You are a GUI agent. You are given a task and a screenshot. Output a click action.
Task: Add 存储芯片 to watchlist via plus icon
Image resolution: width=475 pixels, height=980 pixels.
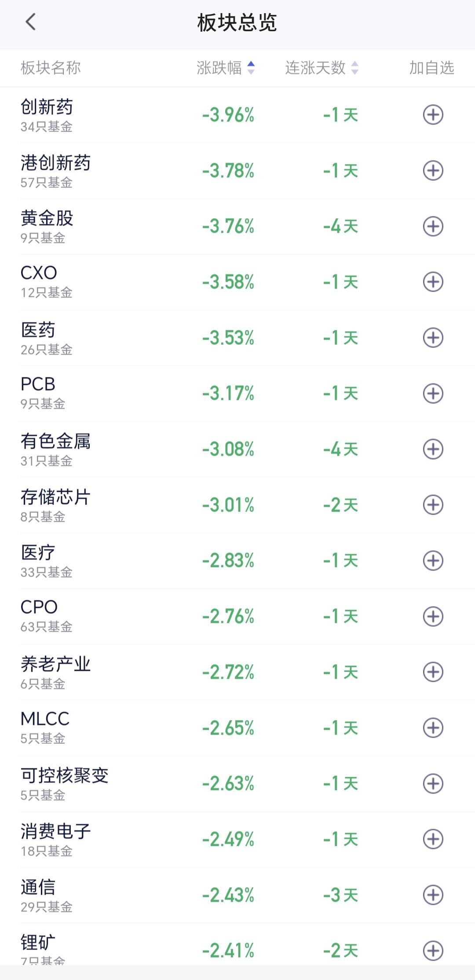[x=433, y=505]
